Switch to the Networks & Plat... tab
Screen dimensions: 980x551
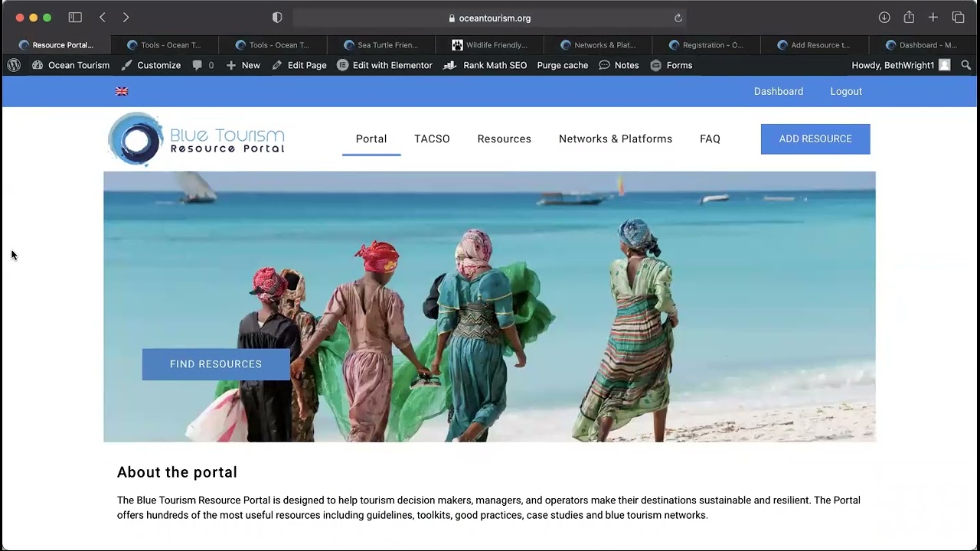[x=599, y=45]
